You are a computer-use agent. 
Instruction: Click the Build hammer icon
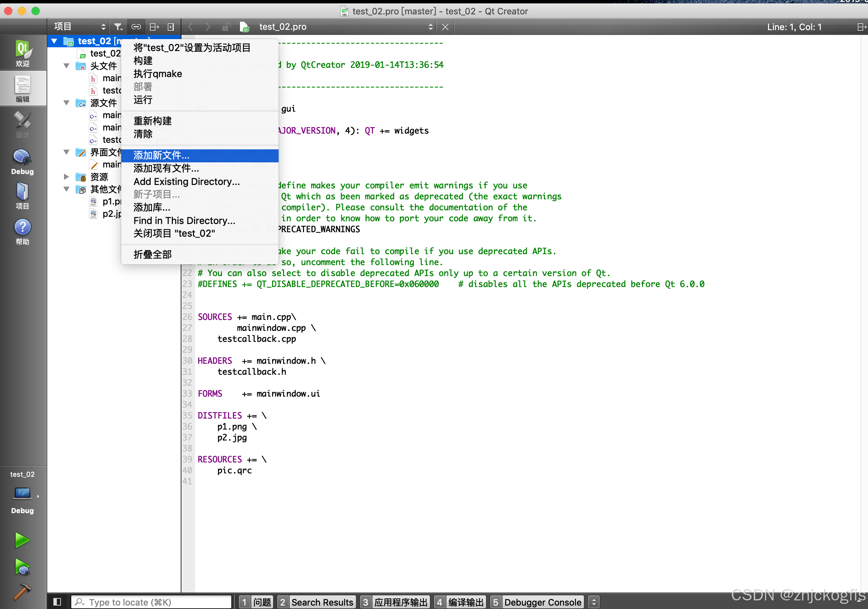pos(22,592)
